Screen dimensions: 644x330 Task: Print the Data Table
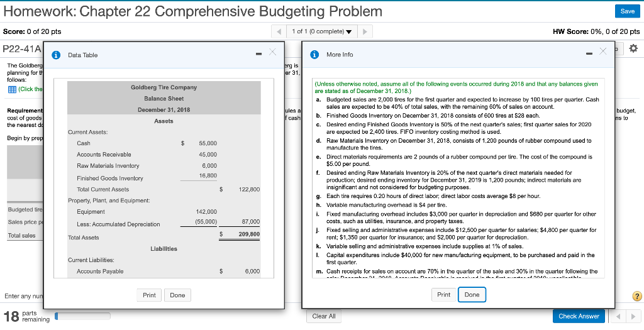click(149, 295)
